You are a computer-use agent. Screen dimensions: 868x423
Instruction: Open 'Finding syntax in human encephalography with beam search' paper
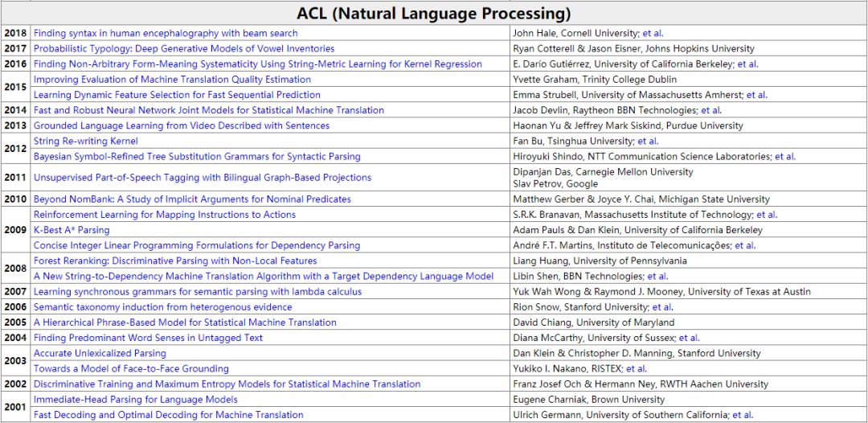pyautogui.click(x=166, y=33)
